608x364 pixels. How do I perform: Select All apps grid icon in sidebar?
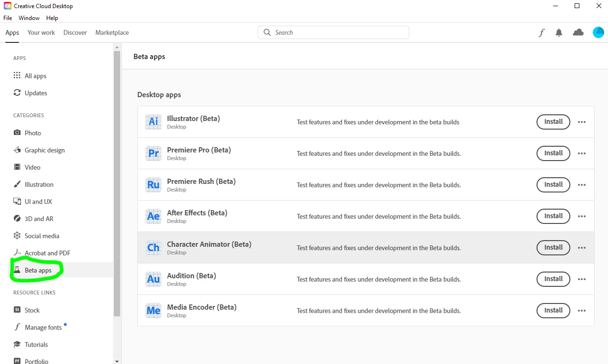pos(17,76)
